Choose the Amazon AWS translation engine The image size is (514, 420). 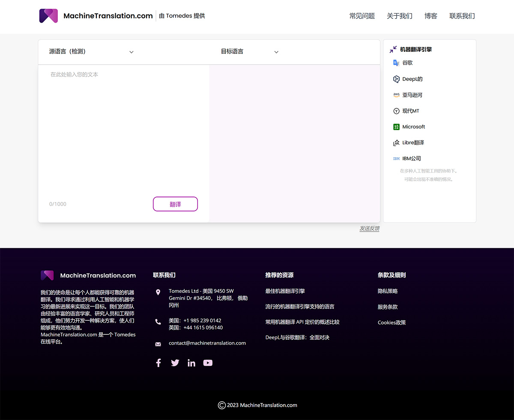pos(396,95)
